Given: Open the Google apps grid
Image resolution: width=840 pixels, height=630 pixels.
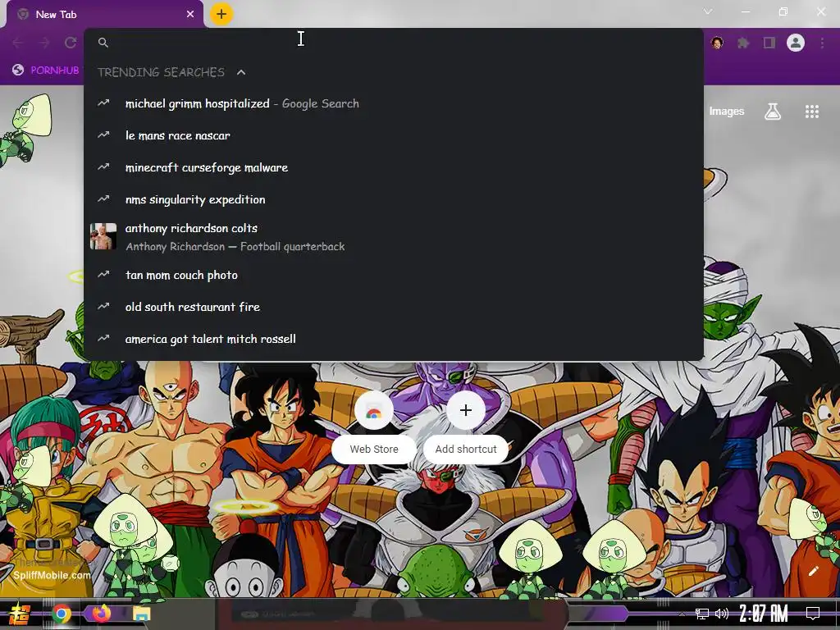Looking at the screenshot, I should click(x=812, y=112).
